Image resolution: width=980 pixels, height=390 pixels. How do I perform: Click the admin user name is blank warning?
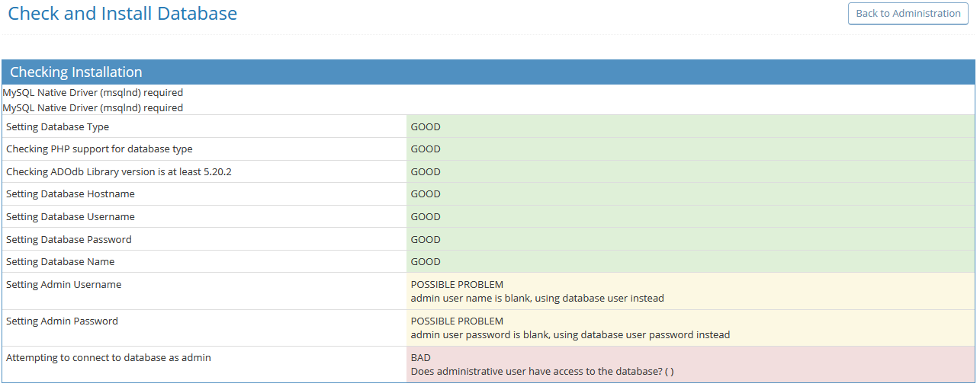point(537,299)
